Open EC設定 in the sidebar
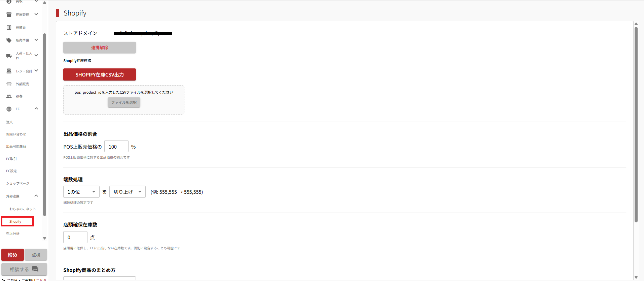This screenshot has height=281, width=644. [x=11, y=171]
